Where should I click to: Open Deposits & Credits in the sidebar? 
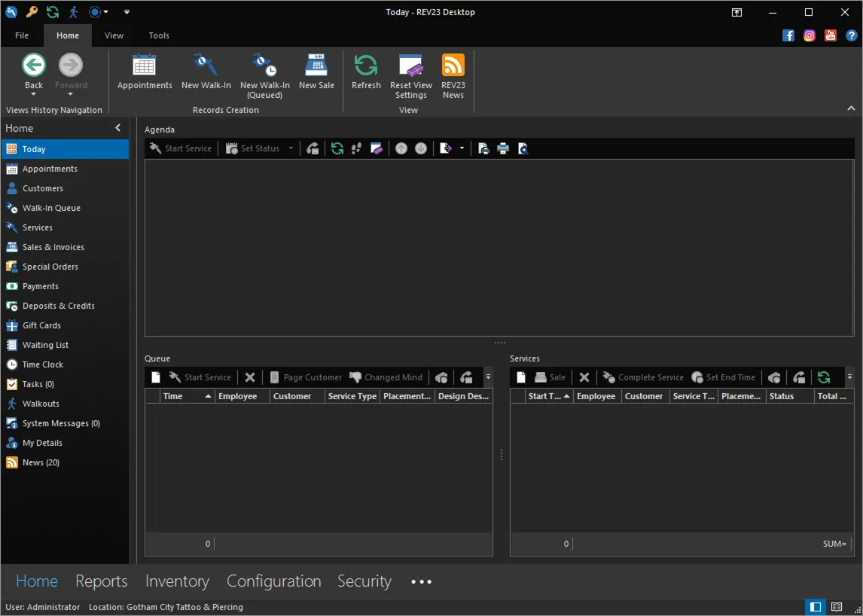tap(65, 306)
